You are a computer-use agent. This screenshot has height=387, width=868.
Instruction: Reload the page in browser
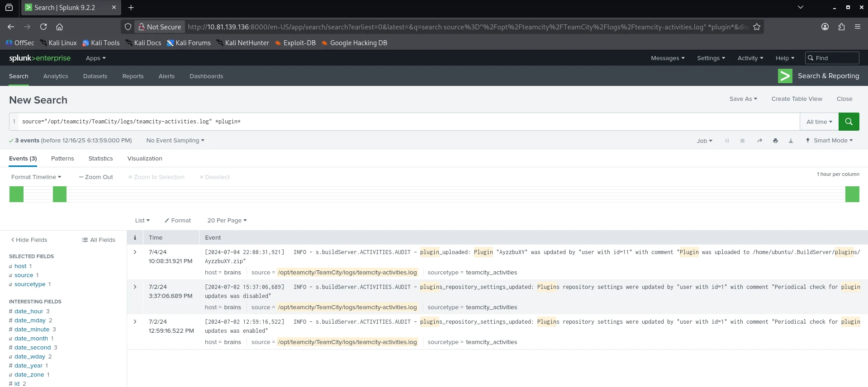click(43, 27)
